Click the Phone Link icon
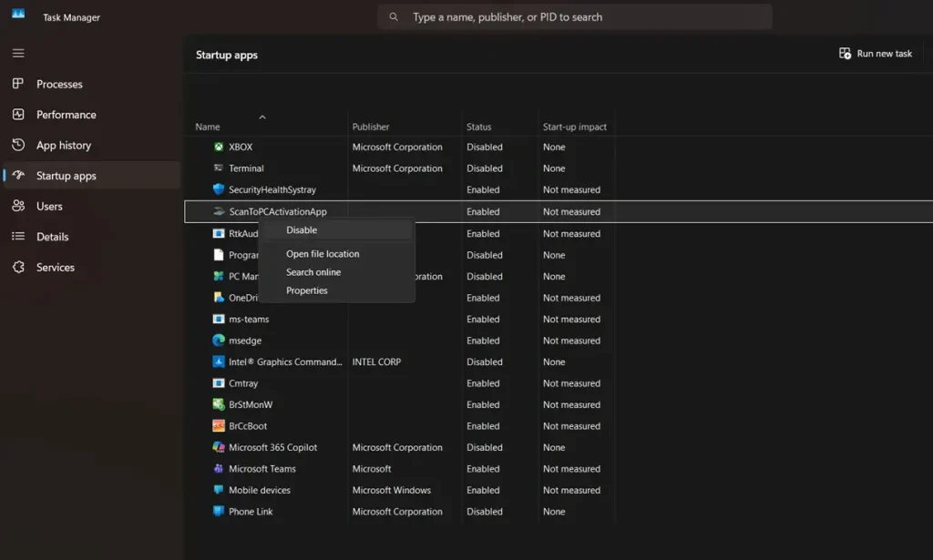This screenshot has width=933, height=560. (x=219, y=511)
